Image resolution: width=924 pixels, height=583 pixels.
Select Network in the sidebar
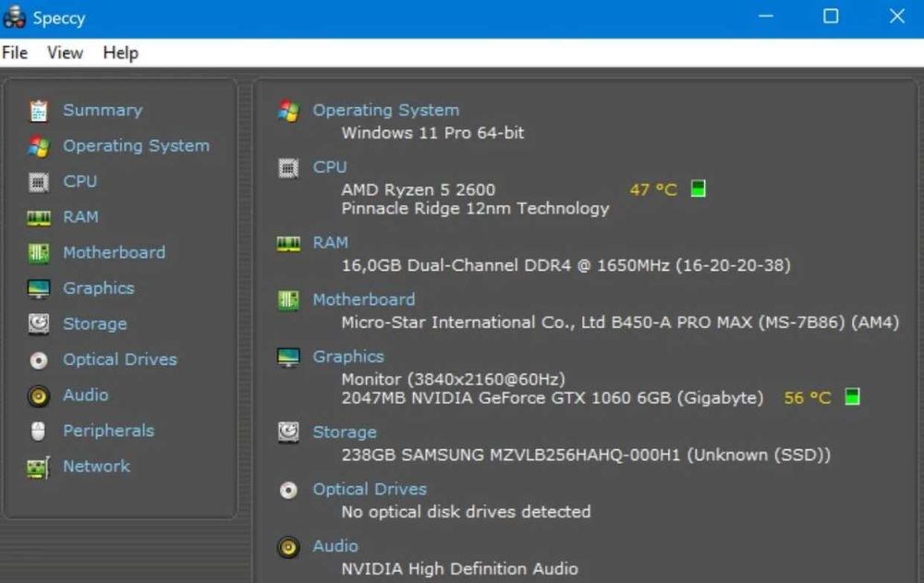96,467
